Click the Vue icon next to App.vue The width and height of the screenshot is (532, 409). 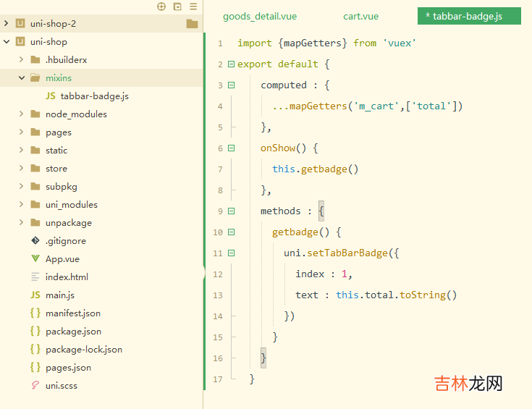click(x=35, y=259)
